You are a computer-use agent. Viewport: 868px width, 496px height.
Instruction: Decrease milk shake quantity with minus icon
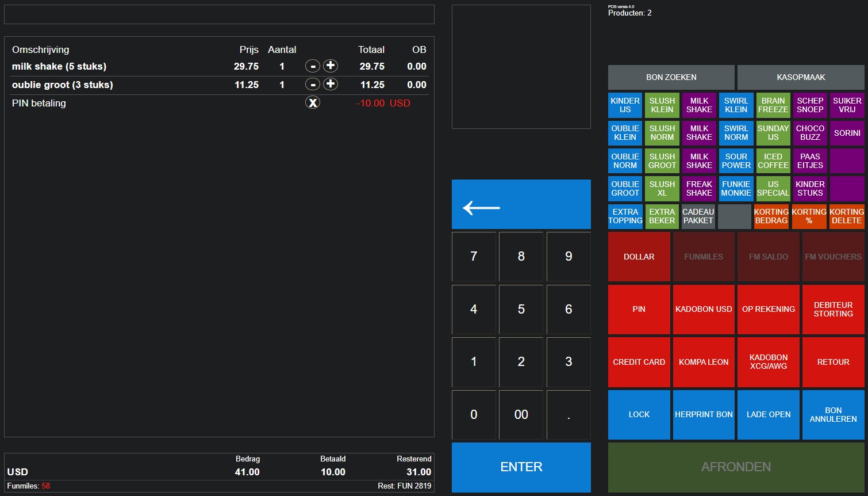pyautogui.click(x=312, y=66)
